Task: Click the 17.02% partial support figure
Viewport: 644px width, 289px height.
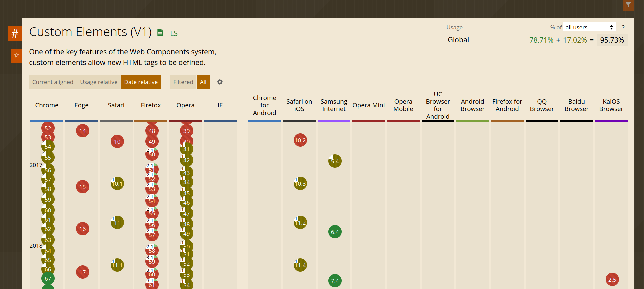Action: 575,40
